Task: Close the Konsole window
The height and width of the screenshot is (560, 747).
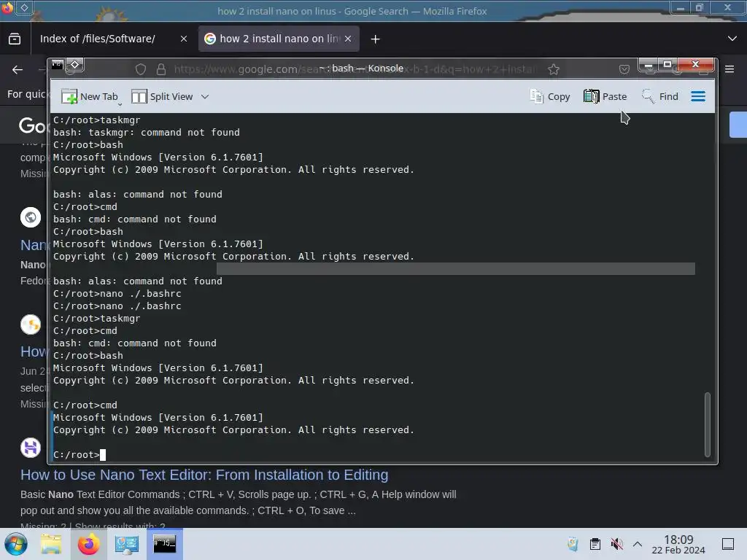Action: coord(695,64)
